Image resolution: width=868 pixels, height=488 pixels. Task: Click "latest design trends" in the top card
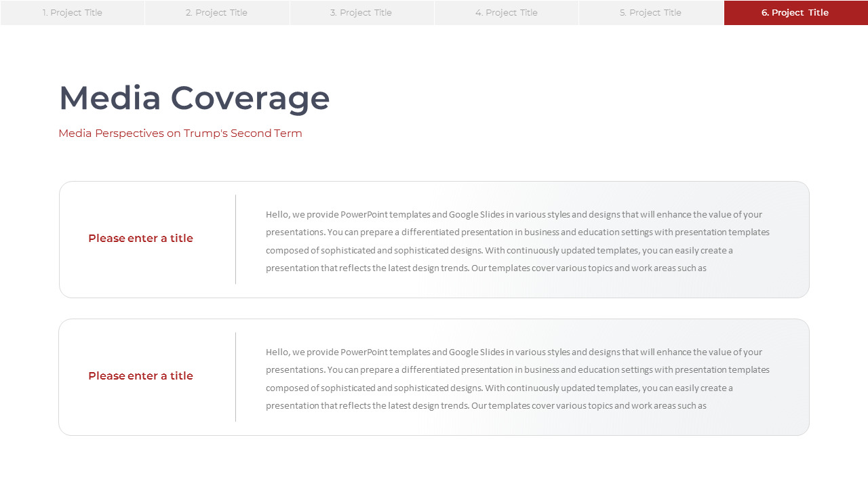click(427, 268)
